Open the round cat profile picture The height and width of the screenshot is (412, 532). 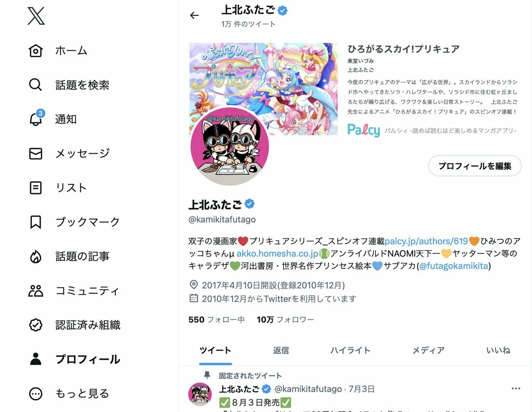point(230,146)
